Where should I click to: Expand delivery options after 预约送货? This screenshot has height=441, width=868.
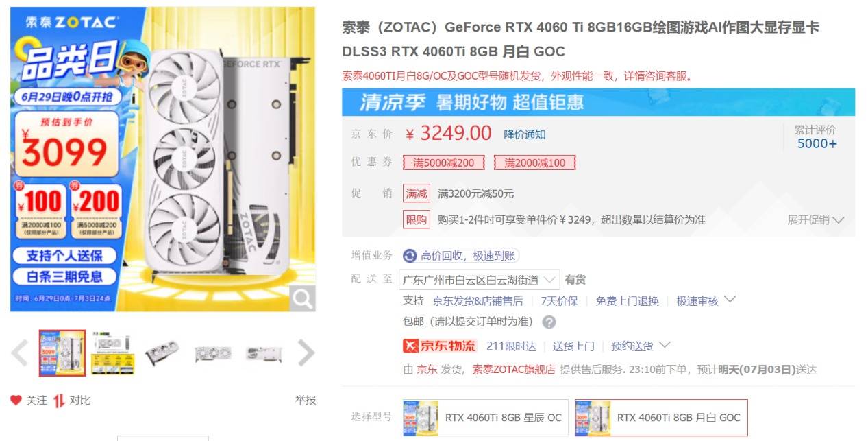pos(663,345)
